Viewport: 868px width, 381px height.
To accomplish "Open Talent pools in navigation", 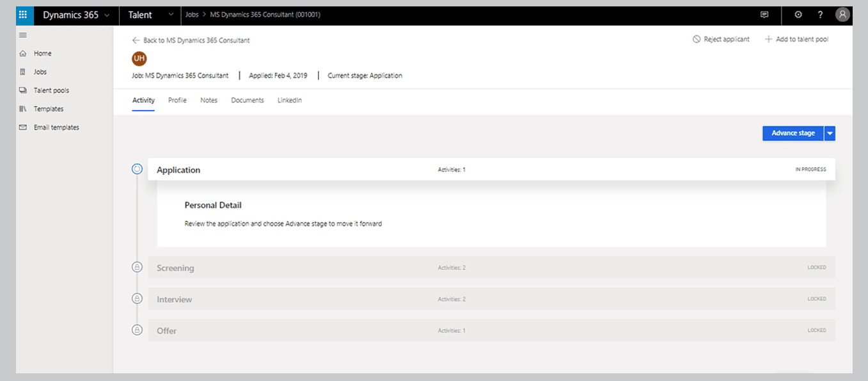I will [51, 90].
